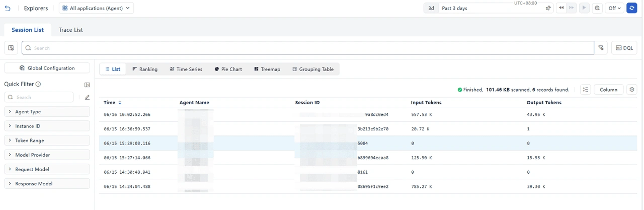Viewport: 644px width, 210px height.
Task: Open the auto-refresh Off dropdown
Action: tap(614, 8)
